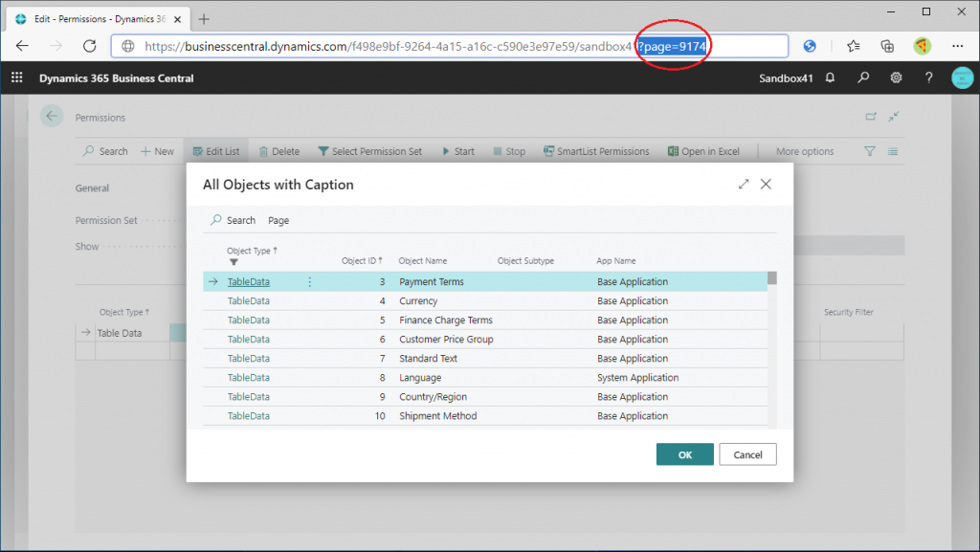The width and height of the screenshot is (980, 552).
Task: Open the TableData link for Currency
Action: (248, 301)
